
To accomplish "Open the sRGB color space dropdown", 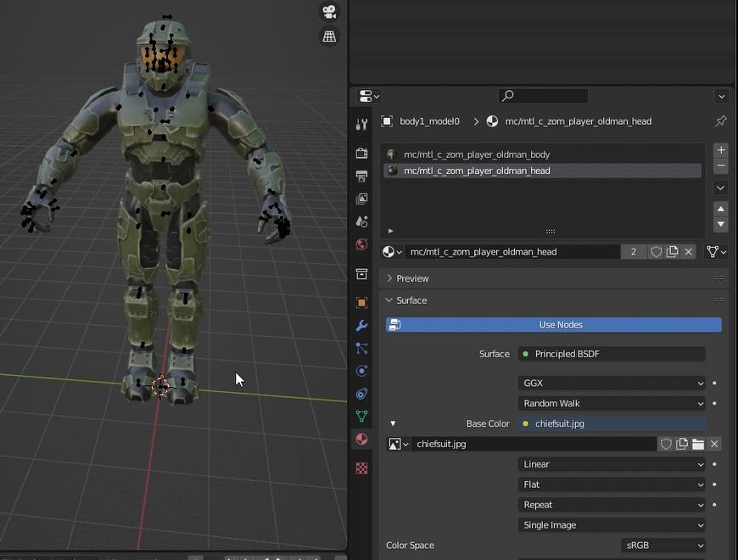I will tap(663, 546).
